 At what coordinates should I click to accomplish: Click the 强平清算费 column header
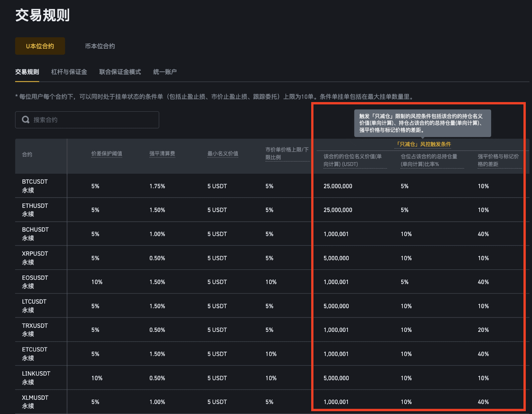(162, 153)
